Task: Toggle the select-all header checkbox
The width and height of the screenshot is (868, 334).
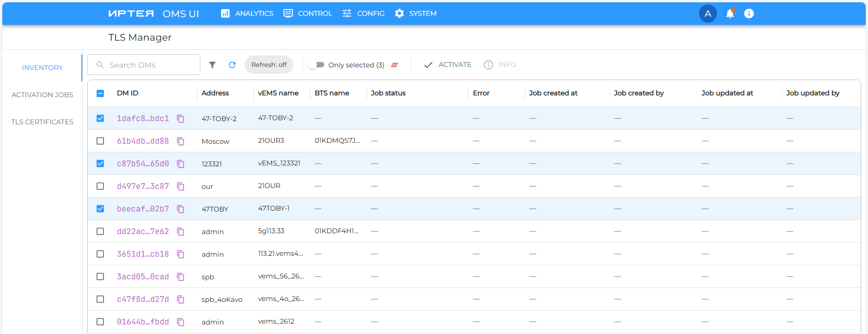Action: tap(100, 93)
